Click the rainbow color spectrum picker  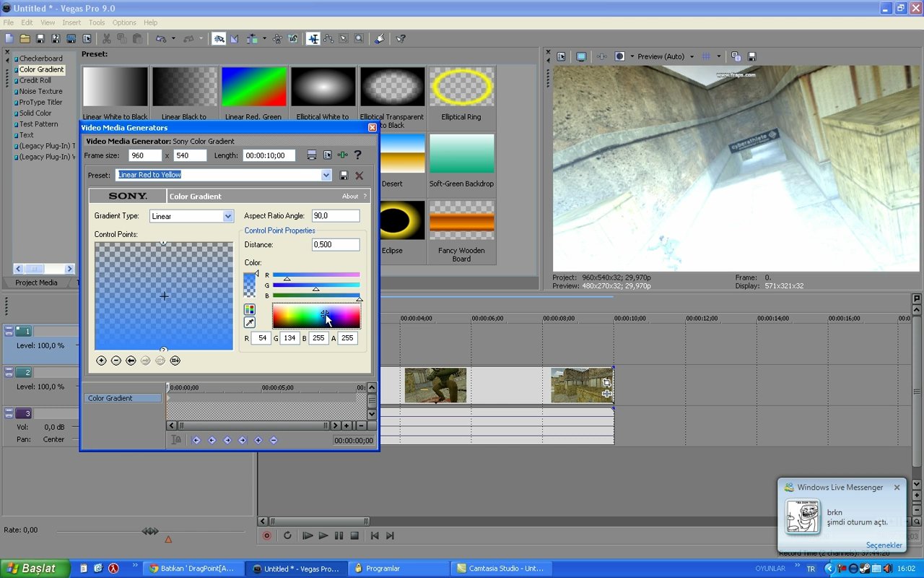(316, 316)
